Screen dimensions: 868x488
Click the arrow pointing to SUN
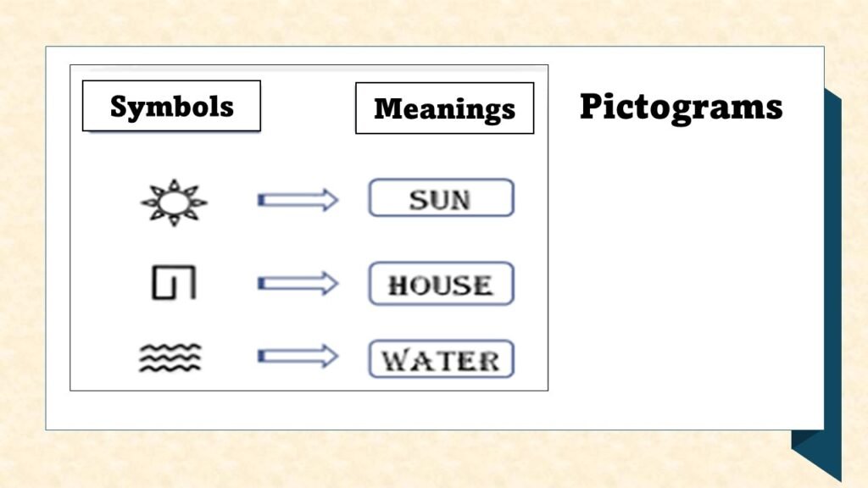(x=298, y=200)
